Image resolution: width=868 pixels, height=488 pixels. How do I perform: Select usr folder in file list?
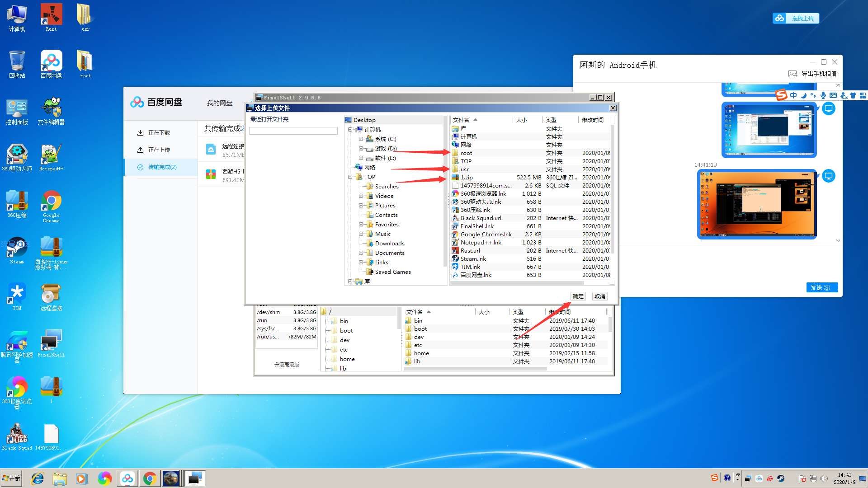click(x=531, y=169)
